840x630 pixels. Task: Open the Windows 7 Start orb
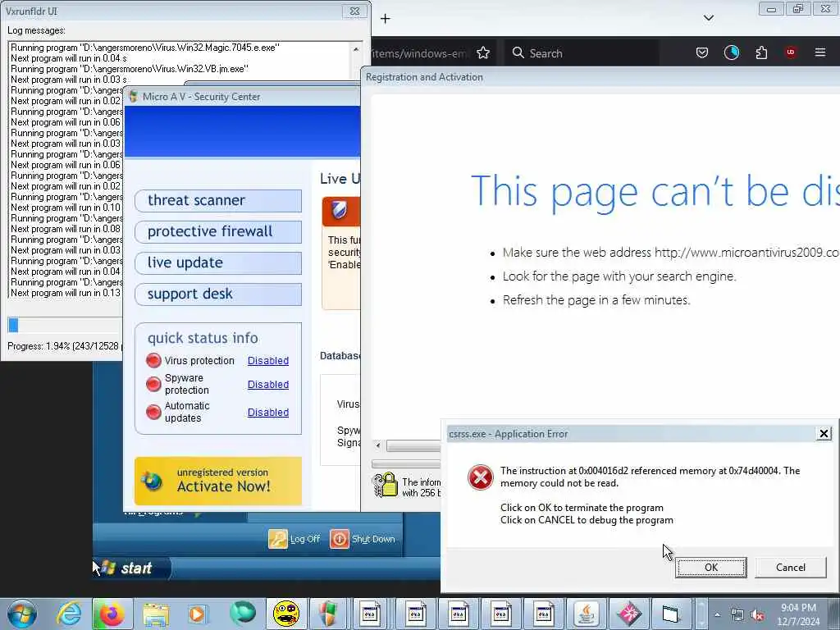[22, 614]
